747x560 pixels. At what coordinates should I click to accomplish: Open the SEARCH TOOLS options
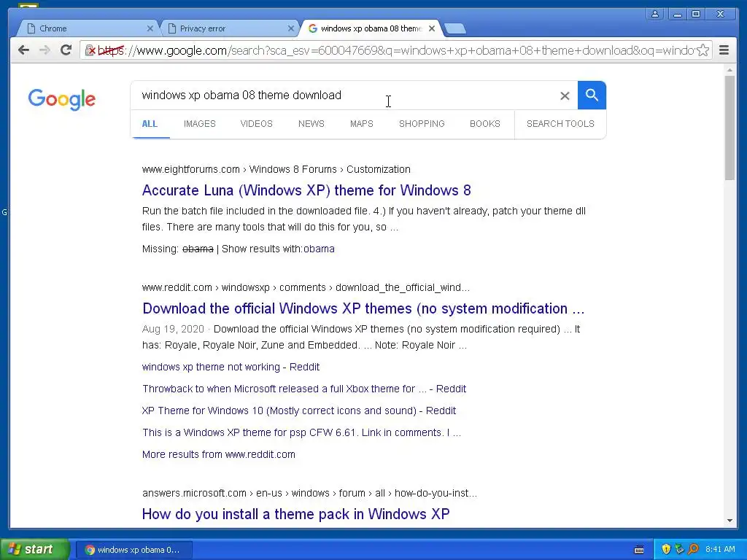click(560, 124)
